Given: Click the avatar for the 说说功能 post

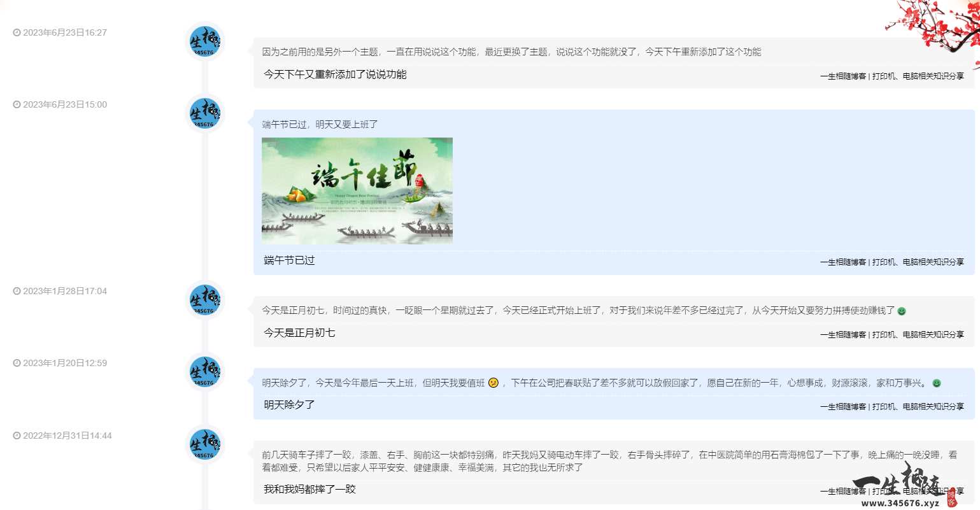Looking at the screenshot, I should (x=204, y=41).
